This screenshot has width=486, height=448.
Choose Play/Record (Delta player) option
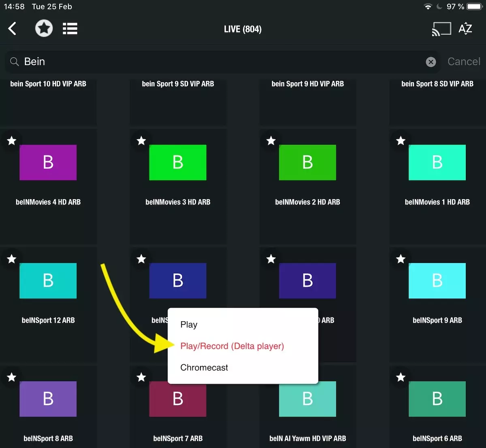click(232, 346)
